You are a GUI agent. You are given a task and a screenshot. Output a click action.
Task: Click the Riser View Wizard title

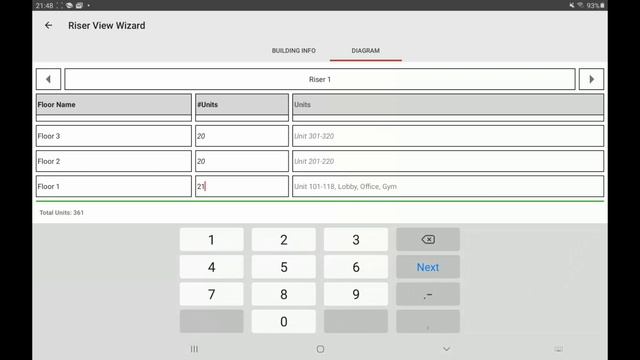coord(107,25)
